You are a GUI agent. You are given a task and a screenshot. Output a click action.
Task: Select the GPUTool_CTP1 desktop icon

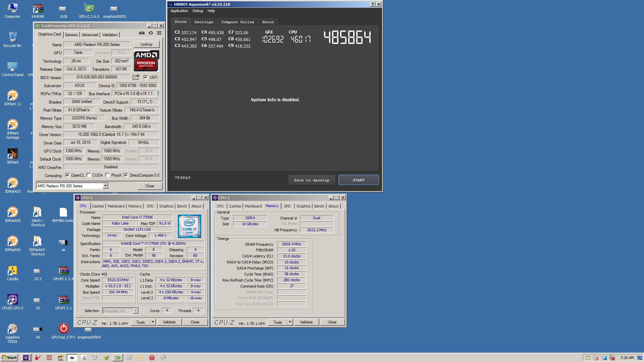click(63, 331)
